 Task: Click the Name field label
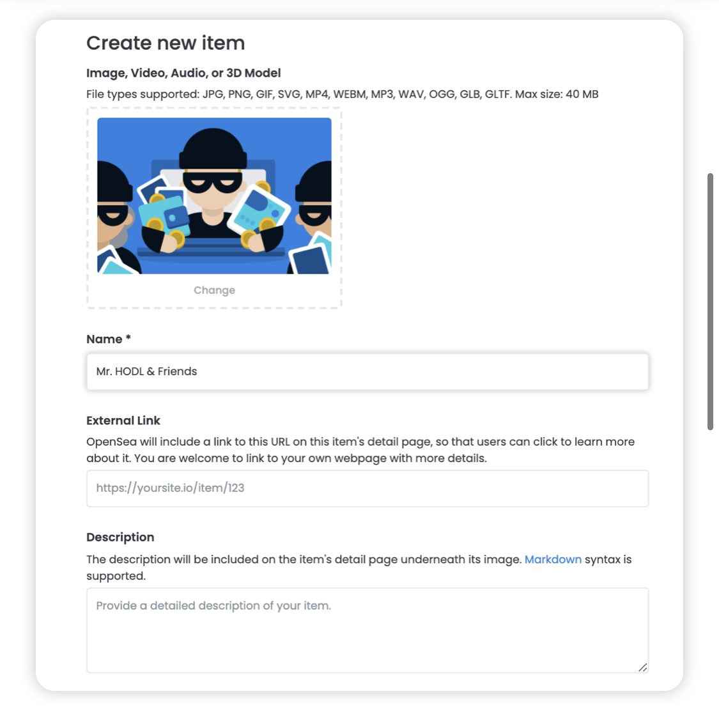pos(104,339)
